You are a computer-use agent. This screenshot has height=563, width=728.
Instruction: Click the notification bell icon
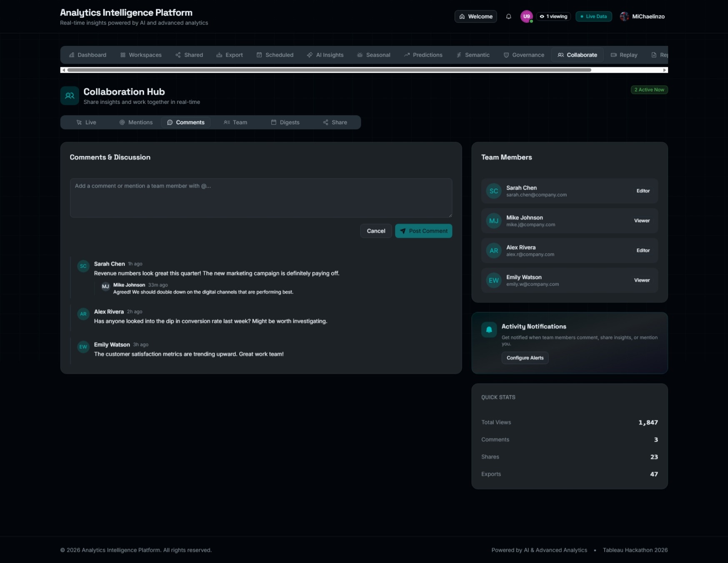pos(508,17)
